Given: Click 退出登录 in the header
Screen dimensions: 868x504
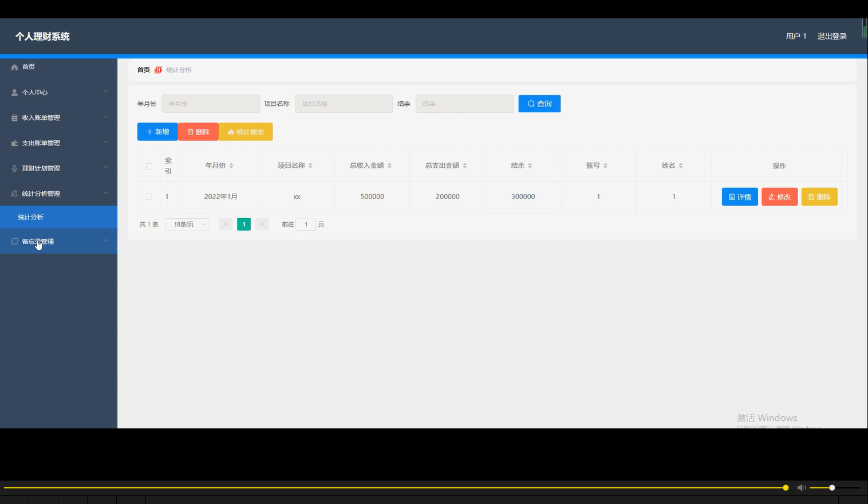Looking at the screenshot, I should [x=832, y=36].
